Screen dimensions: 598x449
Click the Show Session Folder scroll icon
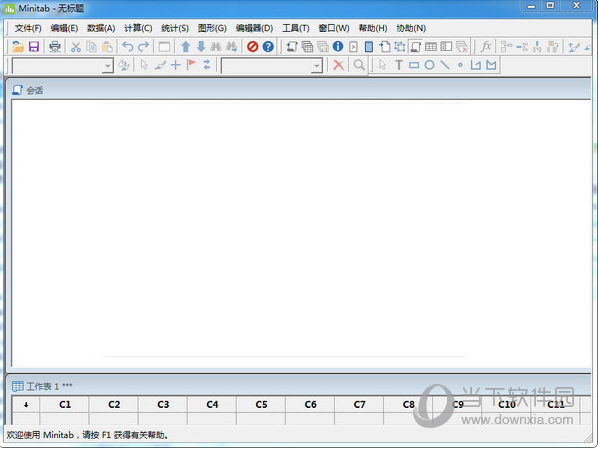pyautogui.click(x=292, y=47)
